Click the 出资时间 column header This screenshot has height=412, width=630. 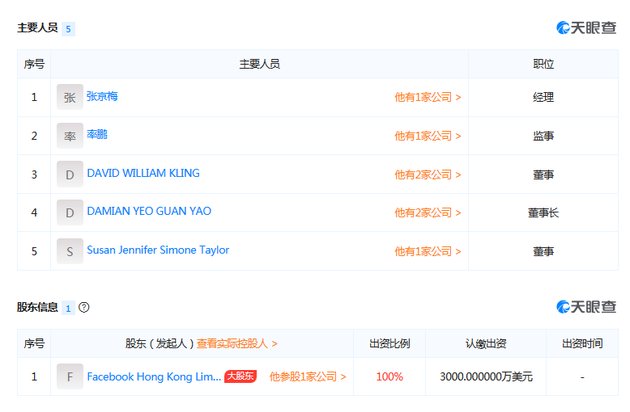[x=582, y=344]
